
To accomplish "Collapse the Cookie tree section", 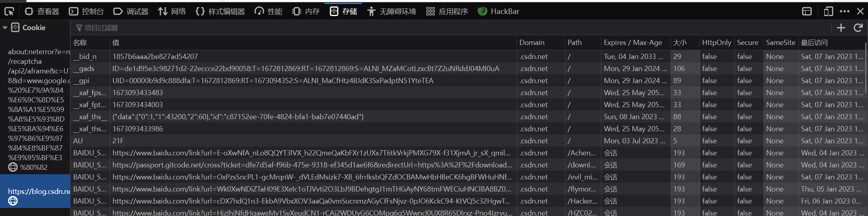I will [x=5, y=28].
